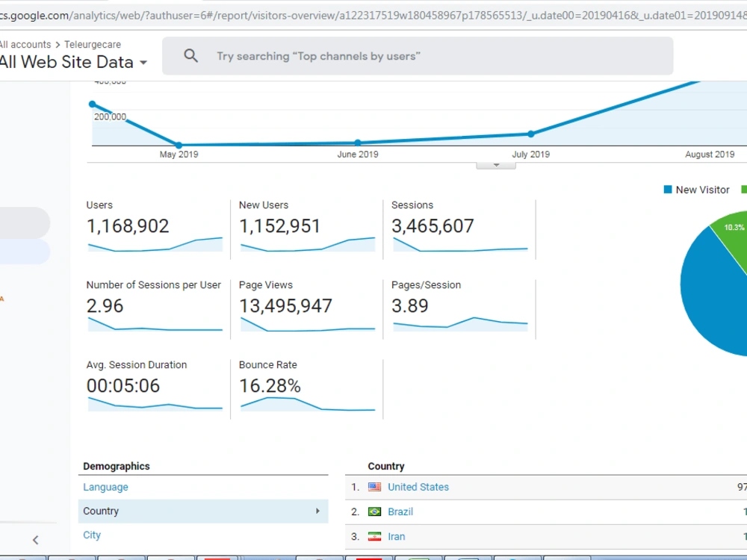Open the Sessions metric tile

pyautogui.click(x=459, y=229)
